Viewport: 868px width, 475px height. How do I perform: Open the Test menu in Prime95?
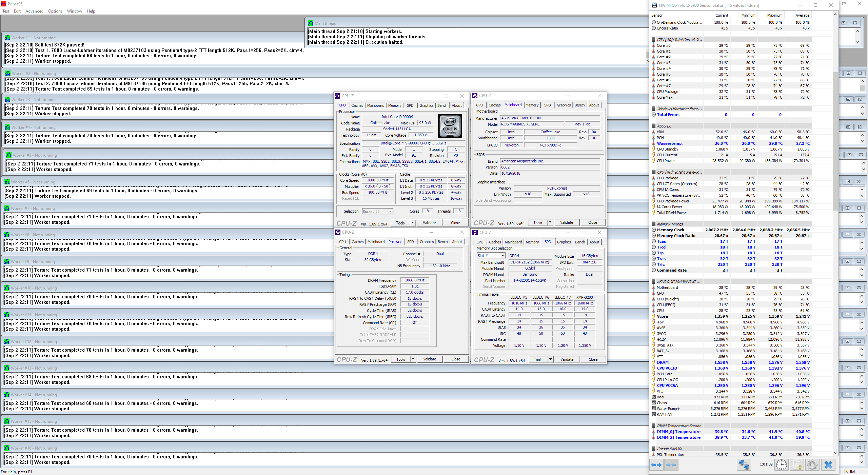coord(6,11)
